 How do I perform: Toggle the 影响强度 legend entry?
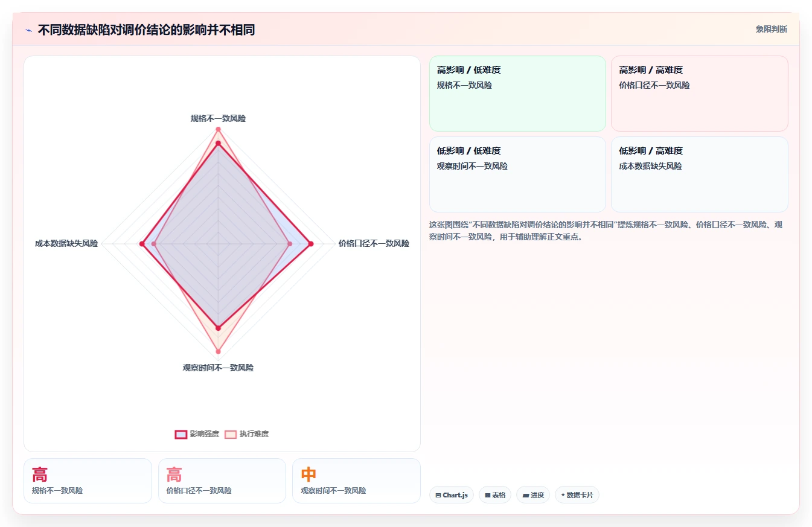coord(197,434)
